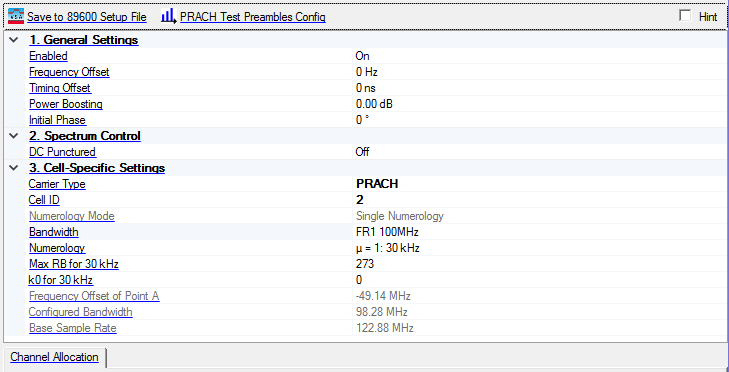
Task: Click the Save to 89600 Setup File icon
Action: click(x=16, y=17)
